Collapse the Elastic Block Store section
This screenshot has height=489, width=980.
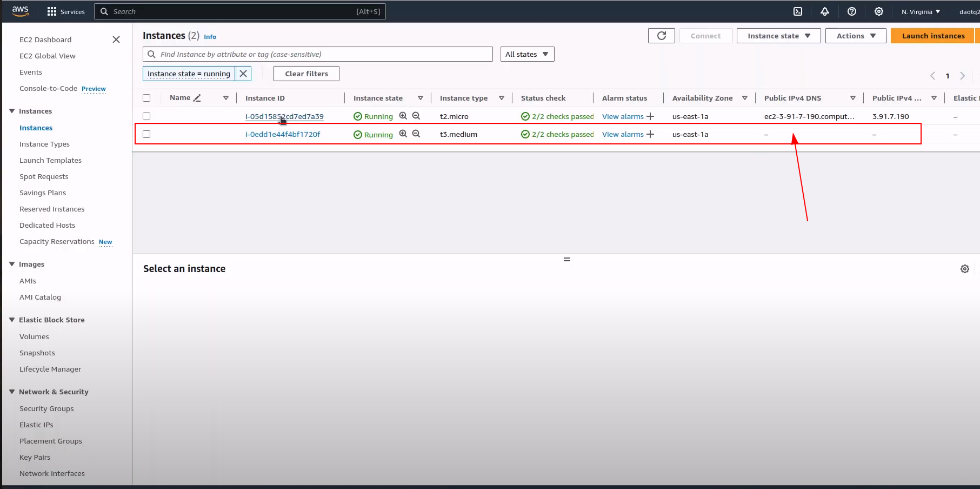[x=12, y=320]
